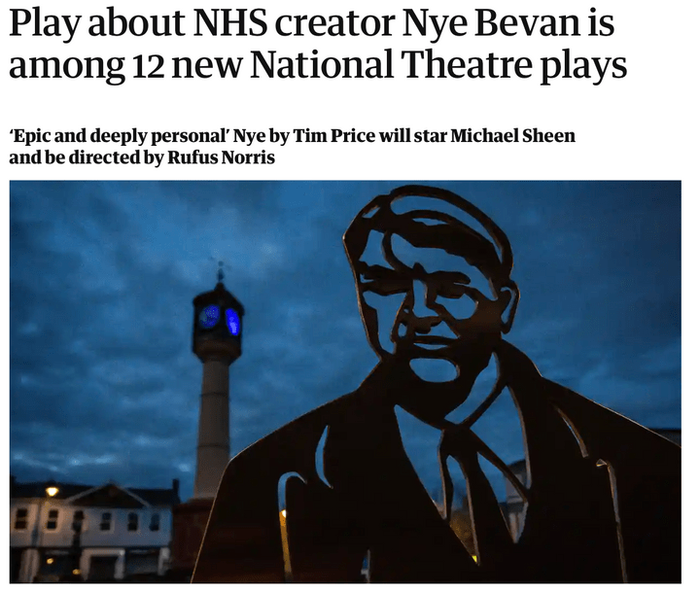Click the glowing street lamp near the building
The width and height of the screenshot is (700, 592).
point(52,492)
